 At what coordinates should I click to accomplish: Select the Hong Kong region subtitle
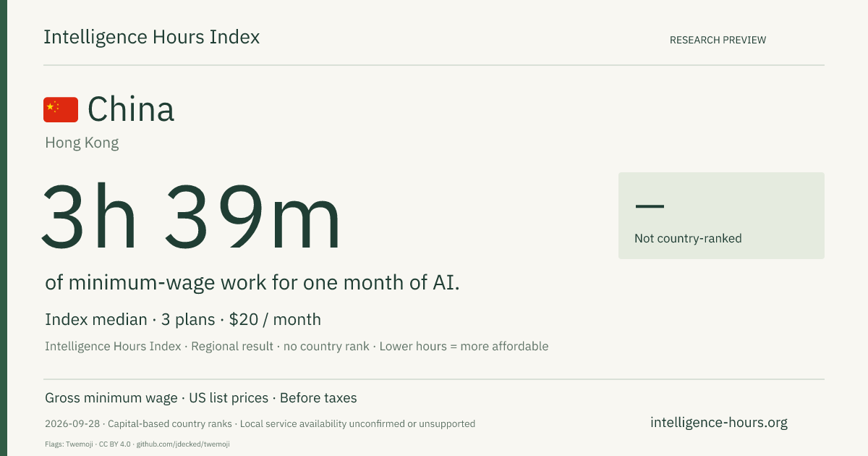point(82,143)
